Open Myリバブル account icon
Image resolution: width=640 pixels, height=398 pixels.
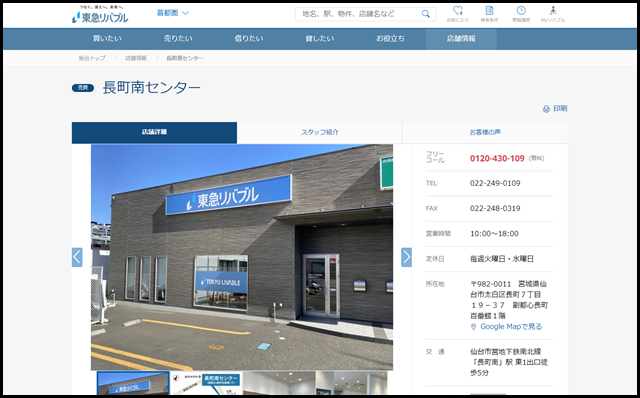click(x=553, y=13)
